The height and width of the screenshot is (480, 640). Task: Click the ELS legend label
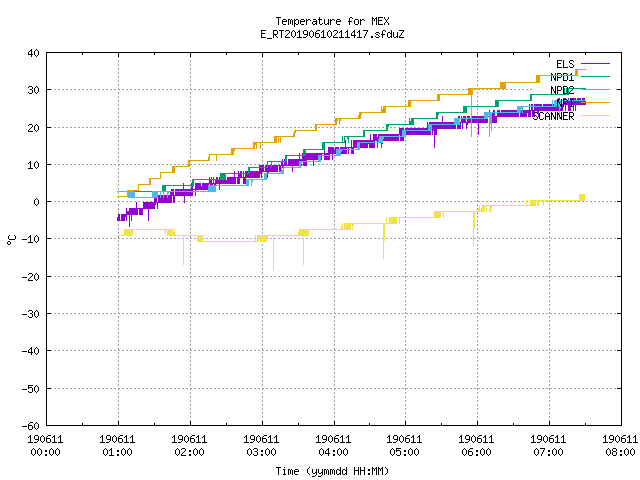pyautogui.click(x=565, y=64)
